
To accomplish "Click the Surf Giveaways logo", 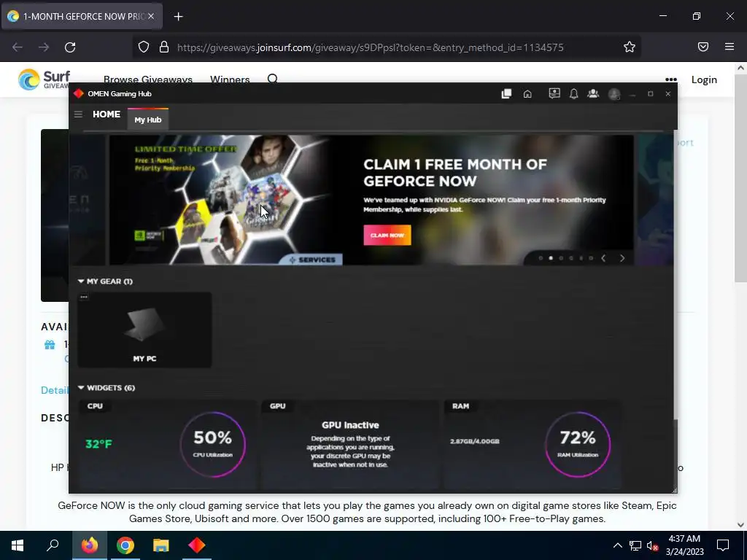I will click(x=44, y=79).
